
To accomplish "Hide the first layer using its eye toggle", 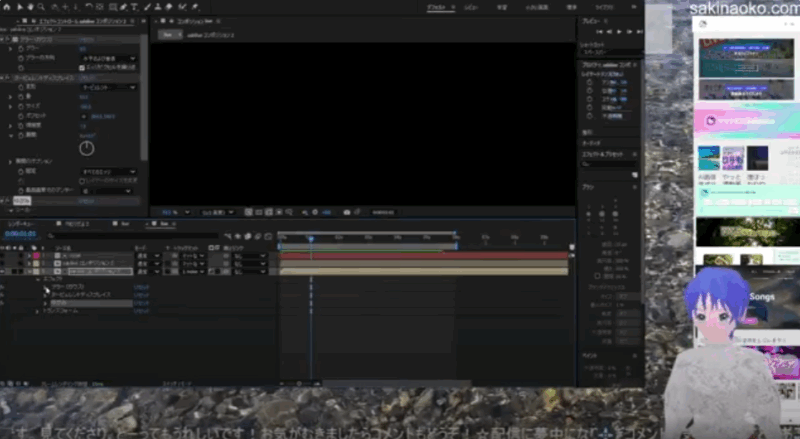I will point(4,255).
